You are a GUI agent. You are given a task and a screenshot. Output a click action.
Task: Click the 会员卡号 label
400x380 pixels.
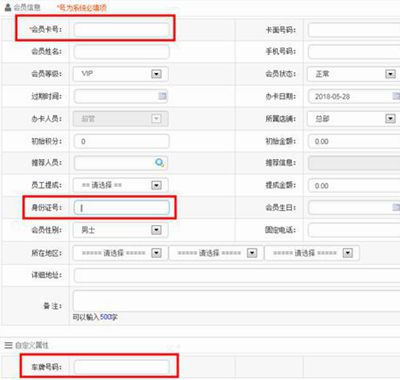click(x=45, y=29)
